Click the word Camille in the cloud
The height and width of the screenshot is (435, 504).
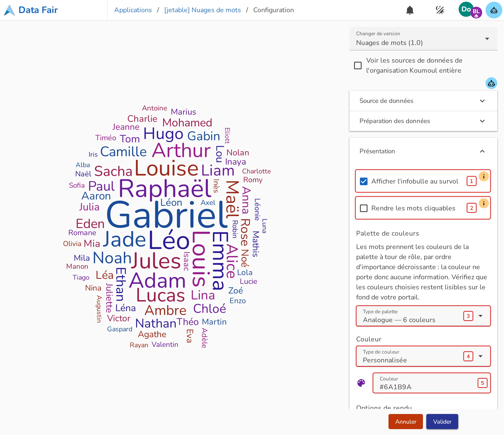(x=123, y=152)
